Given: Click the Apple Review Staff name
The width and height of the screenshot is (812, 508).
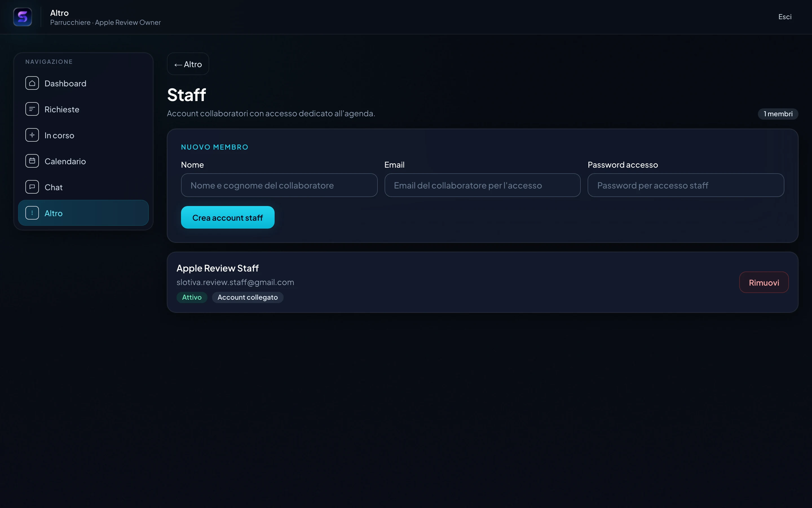Looking at the screenshot, I should click(x=217, y=268).
